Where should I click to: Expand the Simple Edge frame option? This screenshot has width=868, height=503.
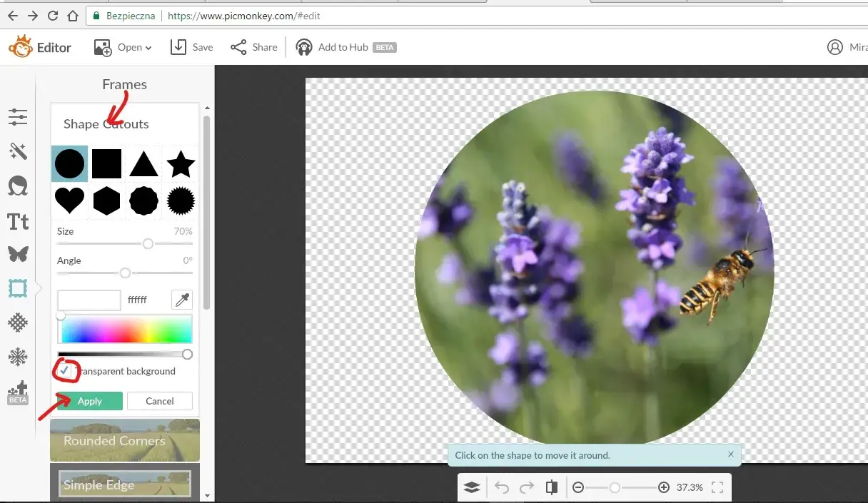coord(125,484)
